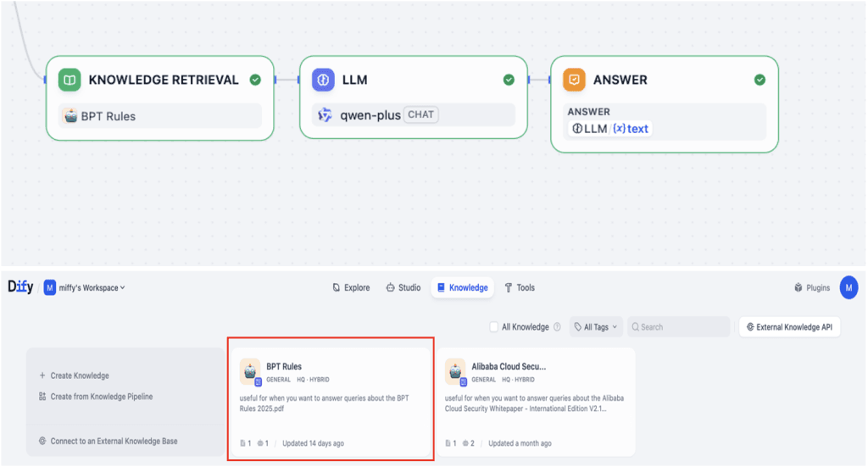
Task: Click the Connect to External Knowledge Base icon
Action: [x=42, y=441]
